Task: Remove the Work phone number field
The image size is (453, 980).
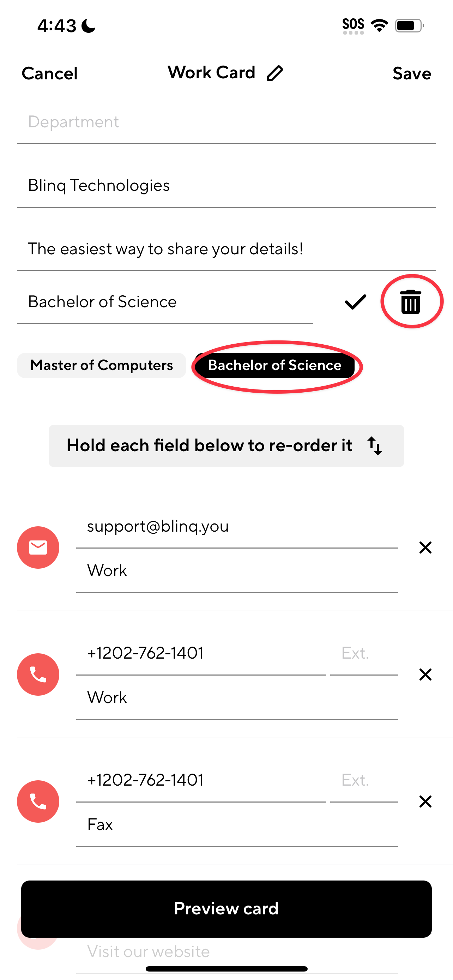Action: tap(425, 674)
